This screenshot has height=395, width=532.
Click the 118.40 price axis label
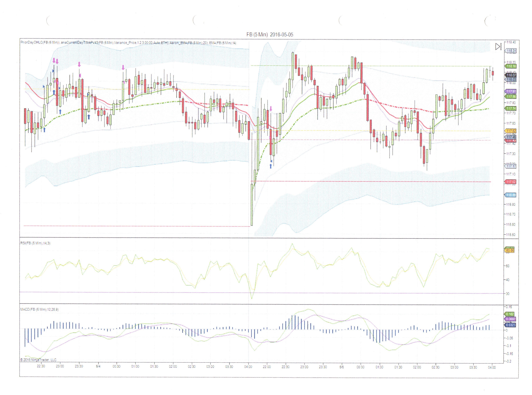coord(511,42)
